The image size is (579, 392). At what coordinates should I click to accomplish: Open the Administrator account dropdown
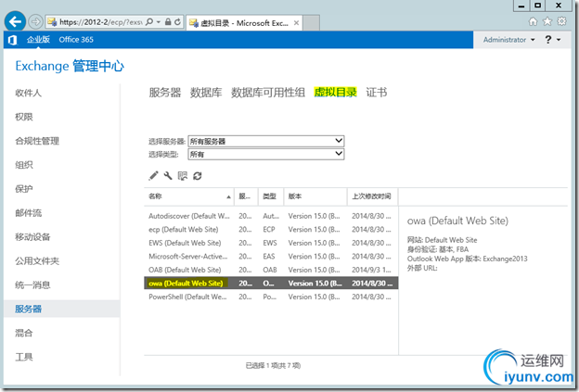point(508,40)
